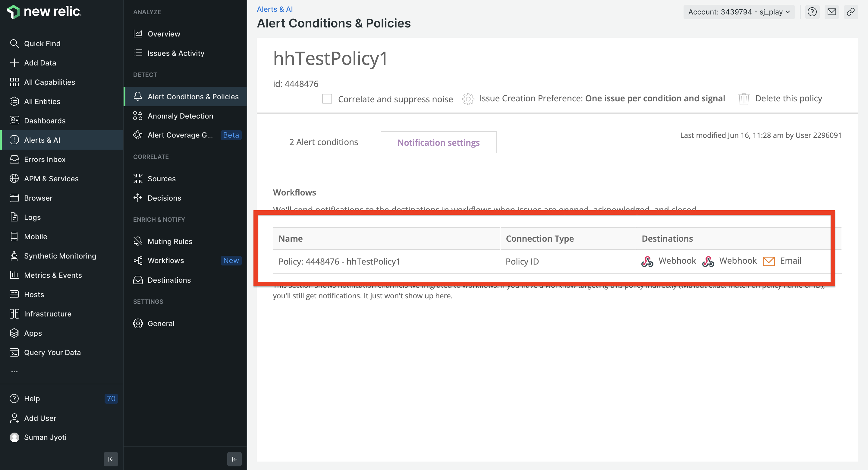Viewport: 868px width, 470px height.
Task: Open the account selector dropdown
Action: (x=739, y=12)
